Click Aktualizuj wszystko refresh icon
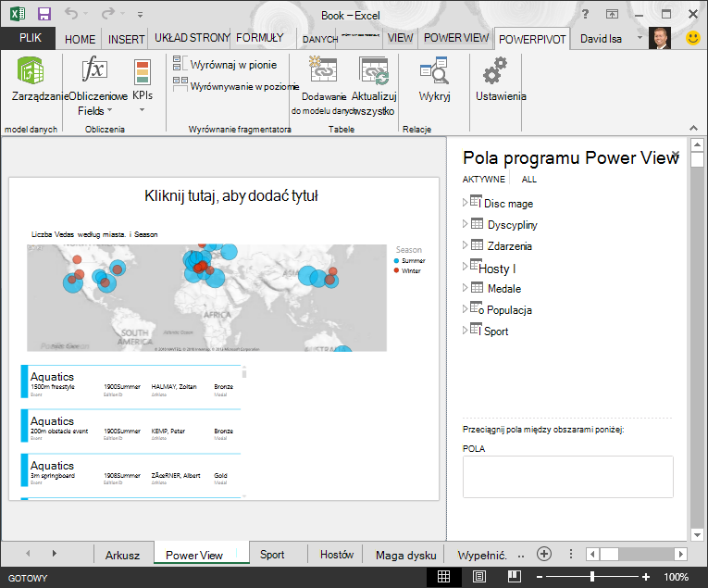Screen dimensions: 708x588 (x=374, y=70)
